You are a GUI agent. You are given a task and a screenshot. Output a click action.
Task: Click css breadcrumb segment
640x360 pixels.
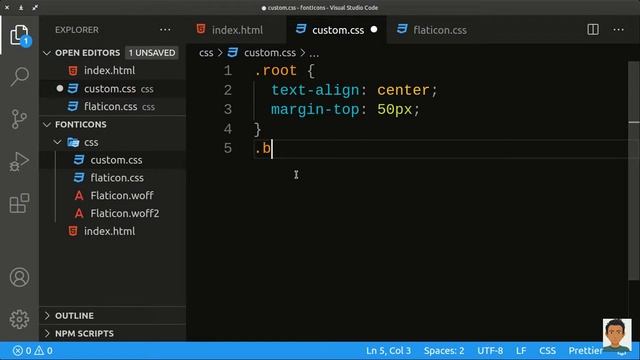tap(206, 53)
